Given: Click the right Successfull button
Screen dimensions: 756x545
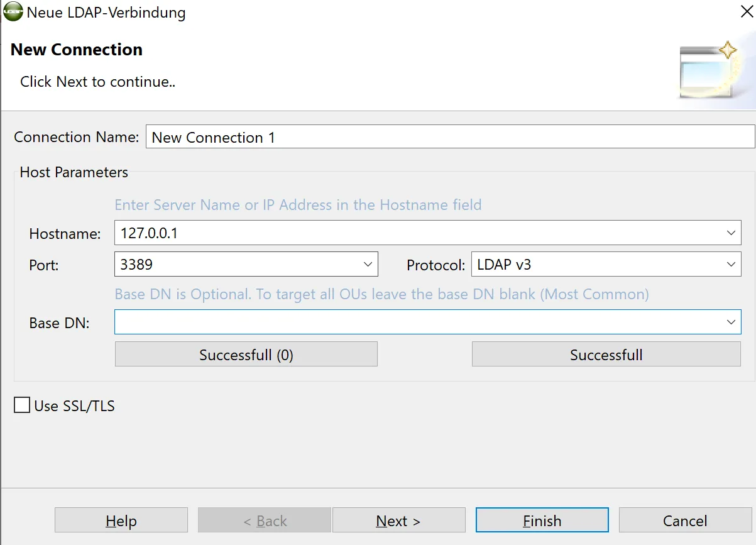Looking at the screenshot, I should click(x=606, y=355).
